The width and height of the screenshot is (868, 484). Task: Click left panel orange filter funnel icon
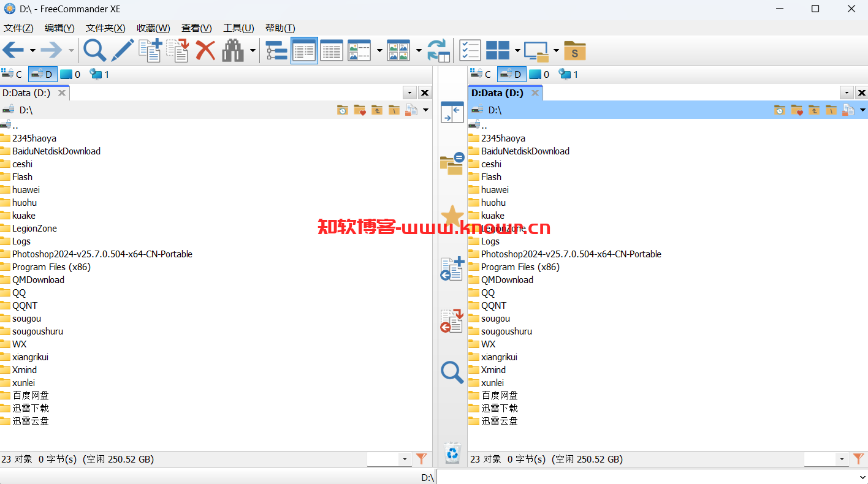(421, 459)
